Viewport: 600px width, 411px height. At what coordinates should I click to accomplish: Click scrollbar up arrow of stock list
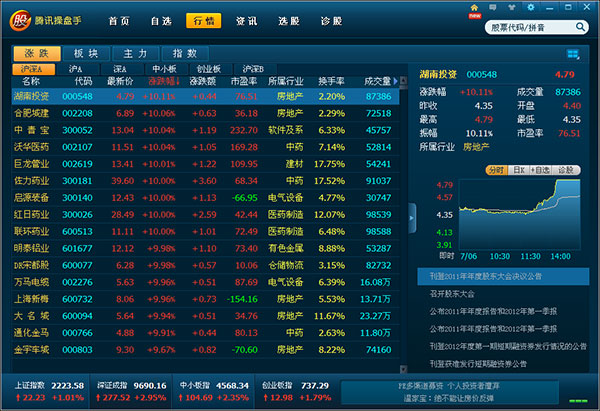click(x=403, y=80)
